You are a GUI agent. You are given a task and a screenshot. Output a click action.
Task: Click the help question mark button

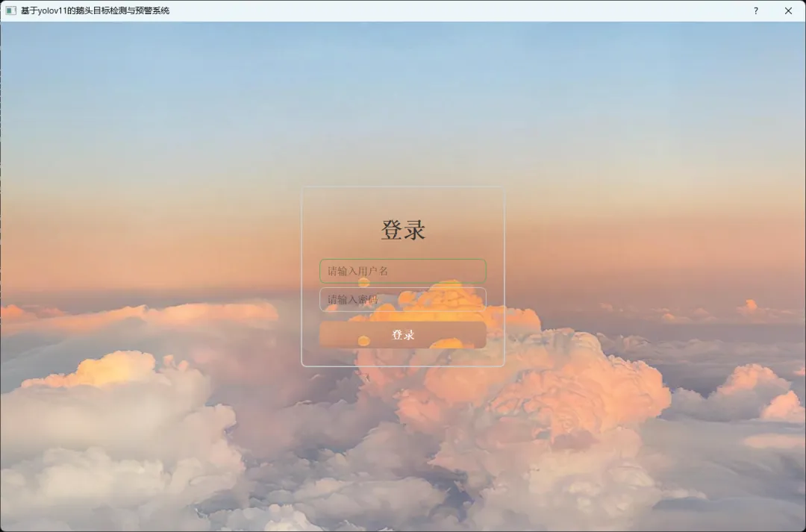[755, 10]
